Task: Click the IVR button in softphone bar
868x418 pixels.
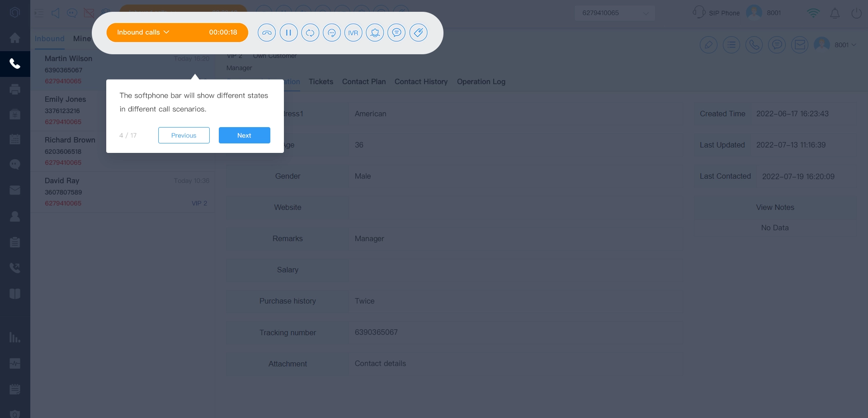Action: pos(353,33)
